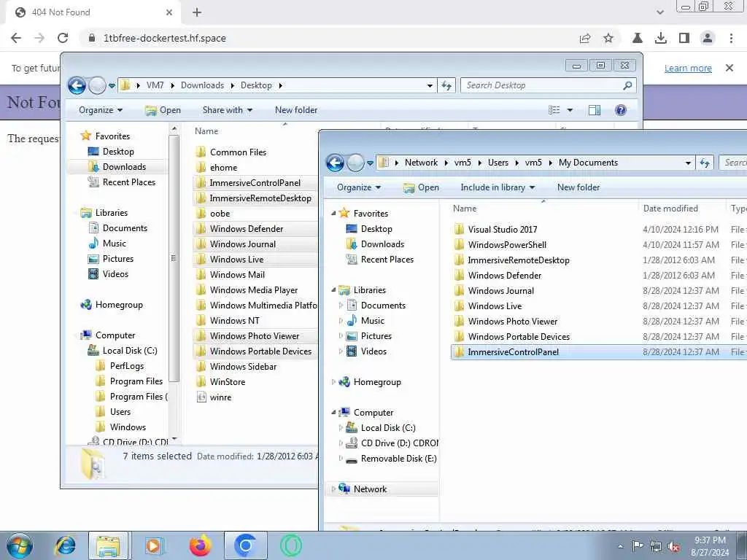This screenshot has width=747, height=560.
Task: Select the WindowsPowerShell folder
Action: coord(500,245)
